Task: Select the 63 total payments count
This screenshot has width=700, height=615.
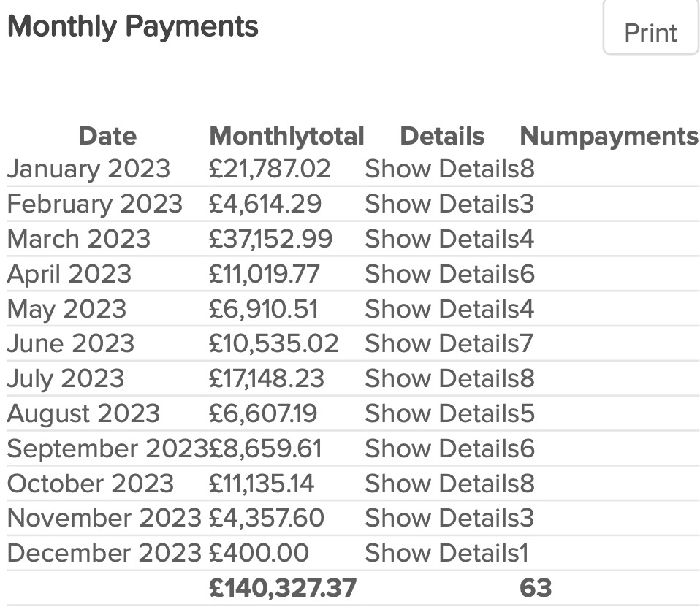Action: pyautogui.click(x=536, y=588)
